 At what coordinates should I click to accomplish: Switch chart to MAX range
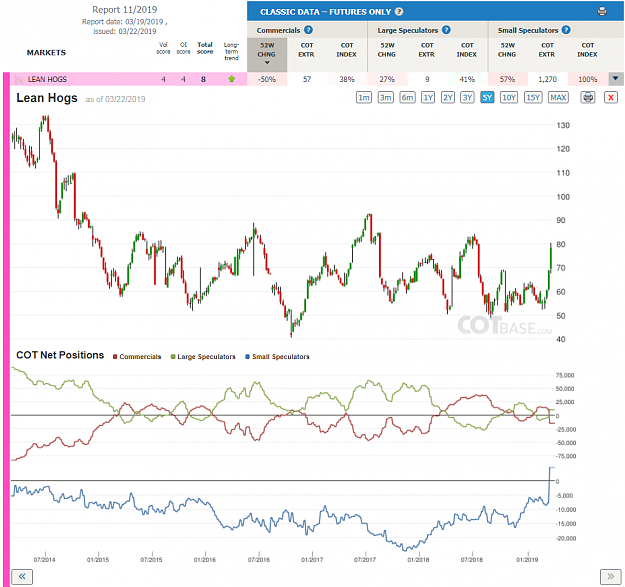click(558, 97)
